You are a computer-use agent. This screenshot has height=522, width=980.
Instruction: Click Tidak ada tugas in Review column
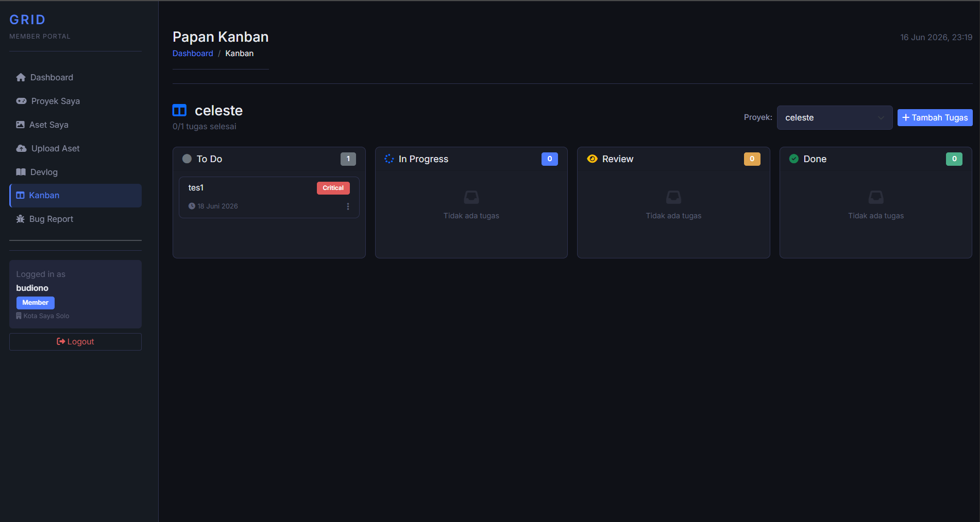tap(673, 216)
